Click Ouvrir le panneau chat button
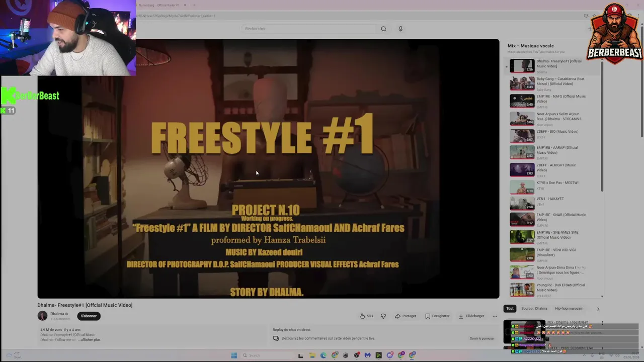This screenshot has width=644, height=362. click(x=481, y=338)
